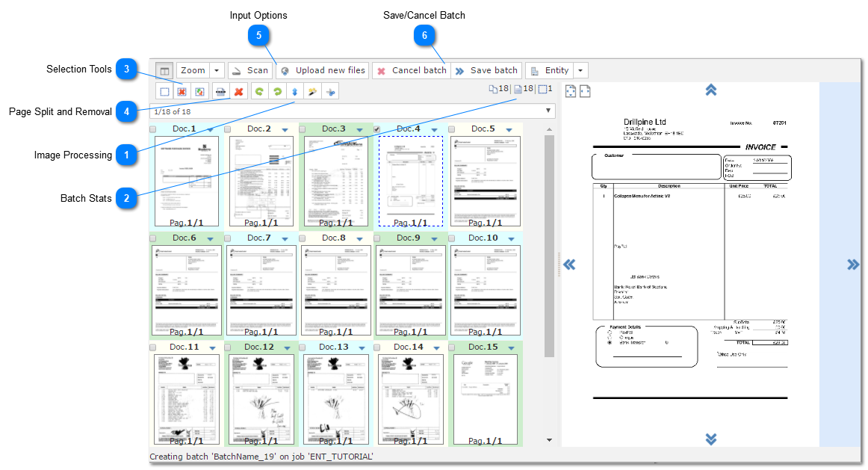Rotate selected pages counter-clockwise

259,92
